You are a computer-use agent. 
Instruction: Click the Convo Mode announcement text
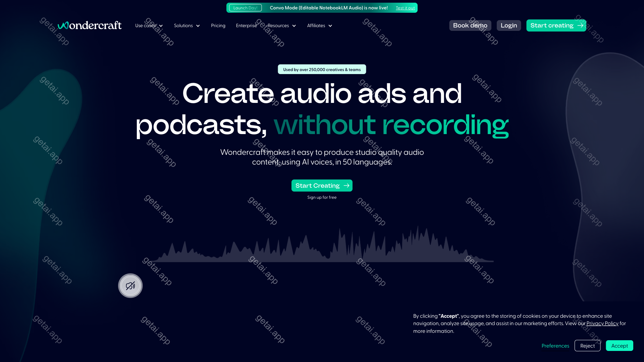pyautogui.click(x=329, y=8)
